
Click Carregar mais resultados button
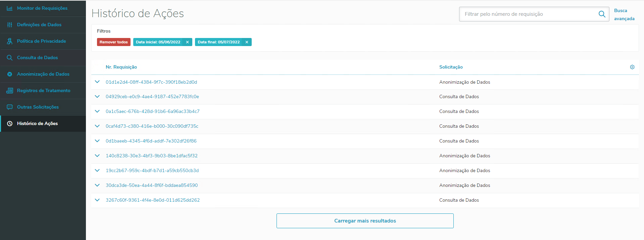(x=365, y=221)
